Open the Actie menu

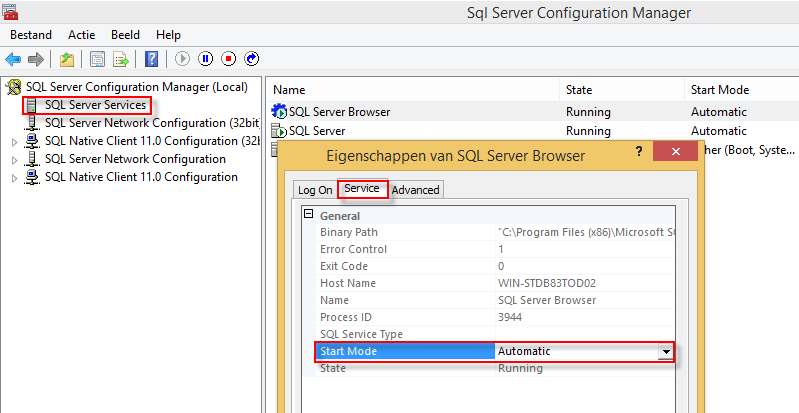pyautogui.click(x=82, y=35)
